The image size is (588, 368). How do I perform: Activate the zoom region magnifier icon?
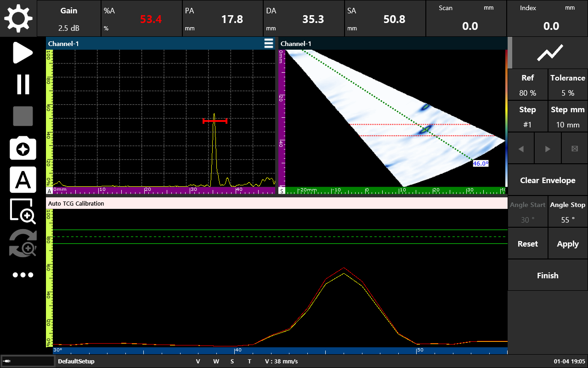(23, 211)
